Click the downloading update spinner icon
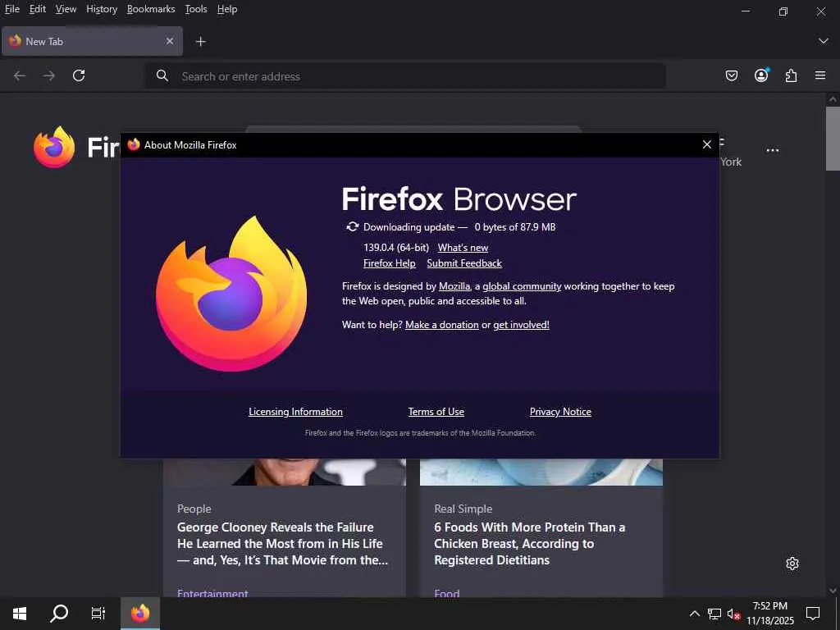Viewport: 840px width, 630px height. coord(352,226)
